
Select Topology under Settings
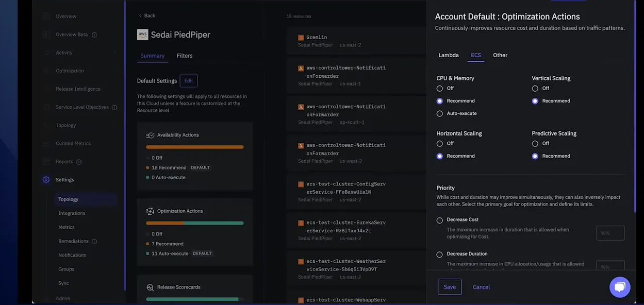[86, 199]
